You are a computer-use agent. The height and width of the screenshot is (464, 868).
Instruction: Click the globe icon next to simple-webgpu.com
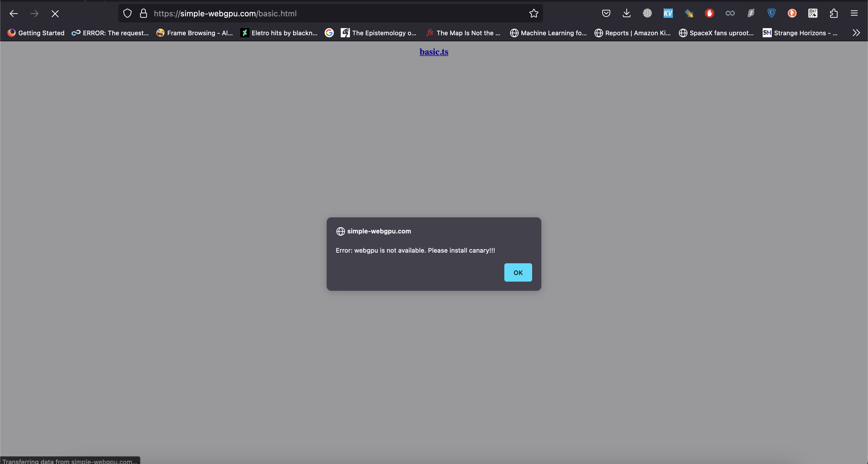[340, 231]
